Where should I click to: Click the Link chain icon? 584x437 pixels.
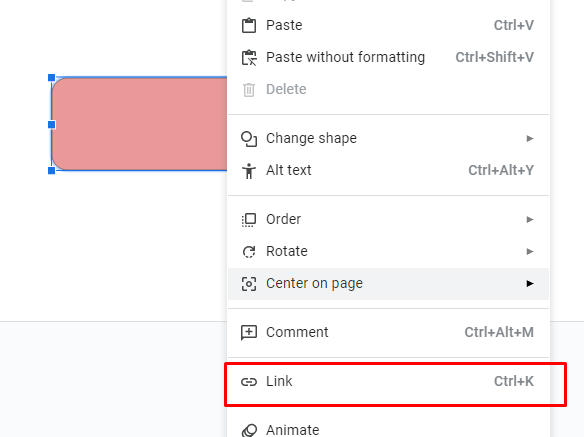click(249, 382)
